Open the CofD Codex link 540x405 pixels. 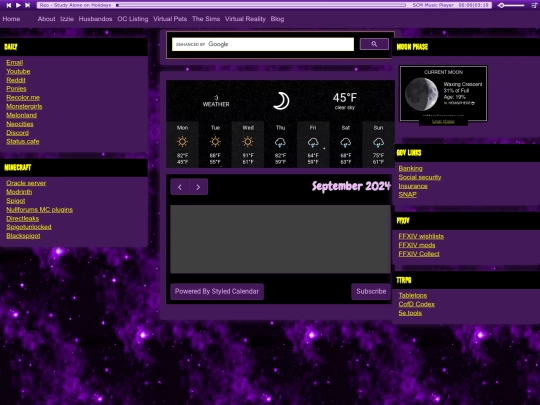(416, 304)
